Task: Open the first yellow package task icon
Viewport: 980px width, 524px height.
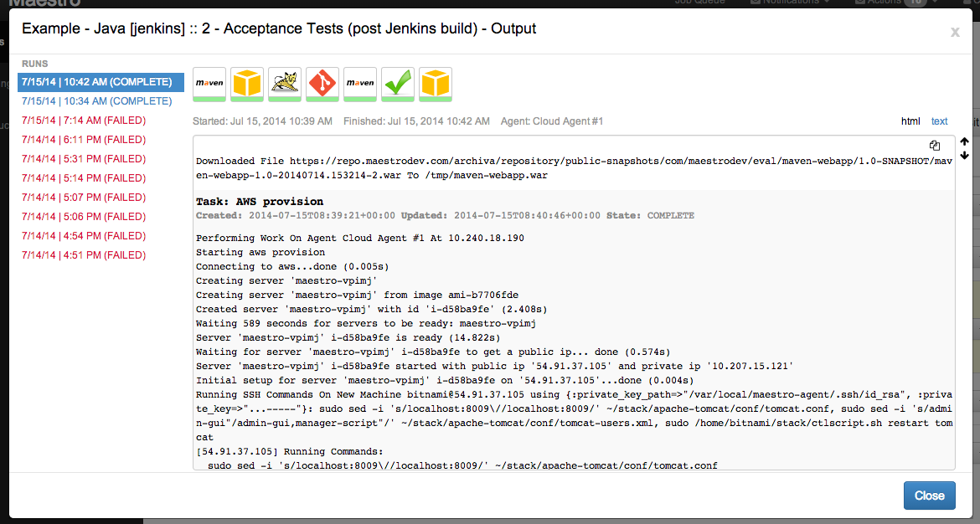Action: pos(246,82)
